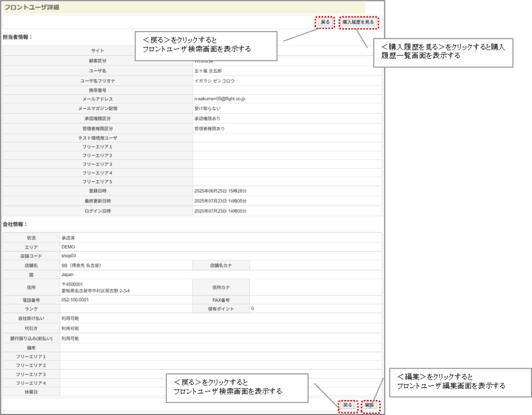
Task: Click the country value Japan
Action: click(x=68, y=274)
